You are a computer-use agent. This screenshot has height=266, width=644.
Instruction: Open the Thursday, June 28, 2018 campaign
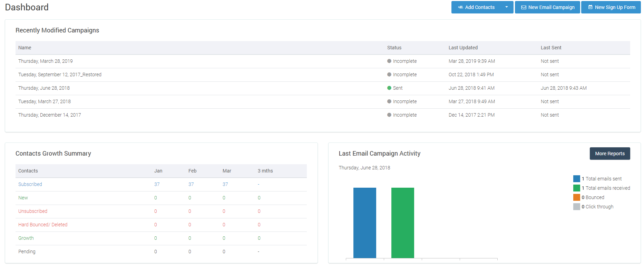[x=44, y=88]
